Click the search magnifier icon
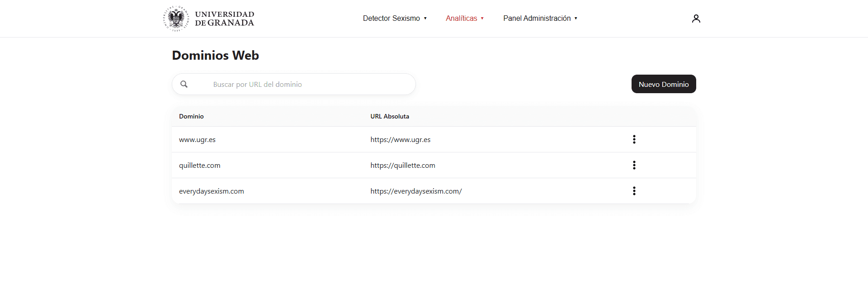 [x=184, y=84]
